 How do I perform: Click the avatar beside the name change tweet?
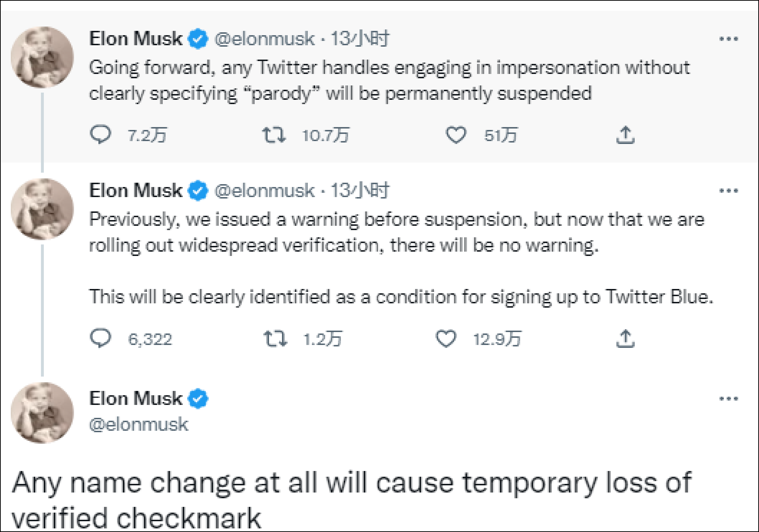[42, 412]
